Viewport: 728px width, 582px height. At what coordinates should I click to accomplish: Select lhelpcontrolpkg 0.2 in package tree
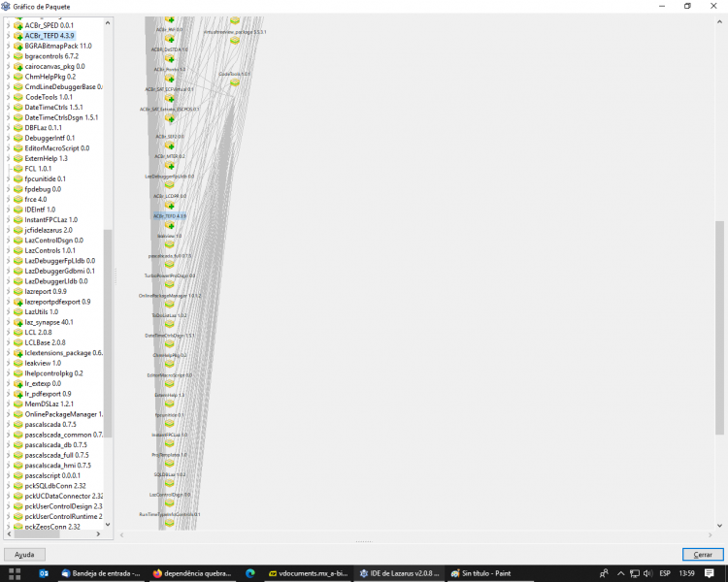tap(53, 373)
